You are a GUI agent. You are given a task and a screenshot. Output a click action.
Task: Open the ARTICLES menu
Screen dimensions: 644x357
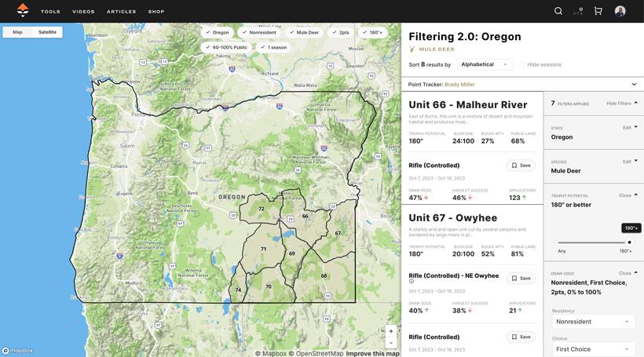tap(121, 12)
